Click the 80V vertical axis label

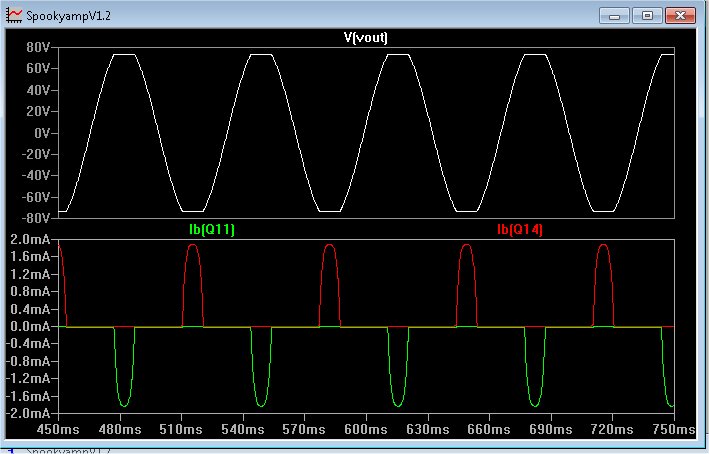38,47
